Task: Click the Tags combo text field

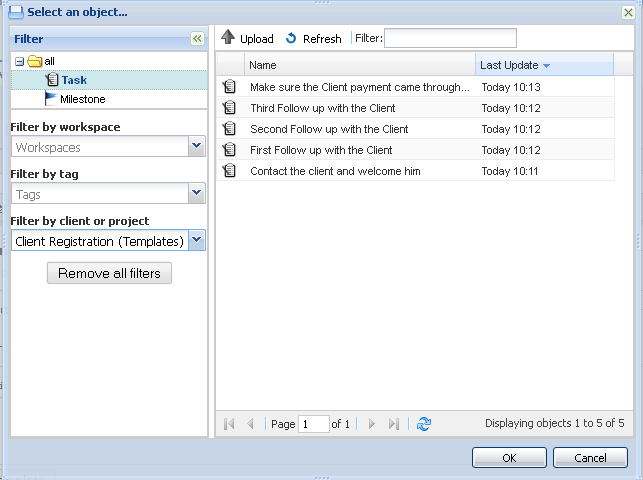Action: click(100, 193)
